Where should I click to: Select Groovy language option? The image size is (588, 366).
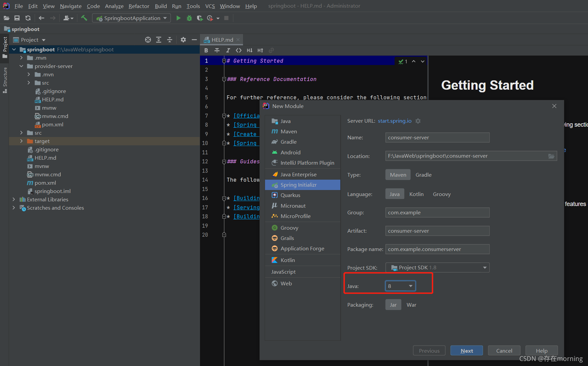click(x=442, y=194)
